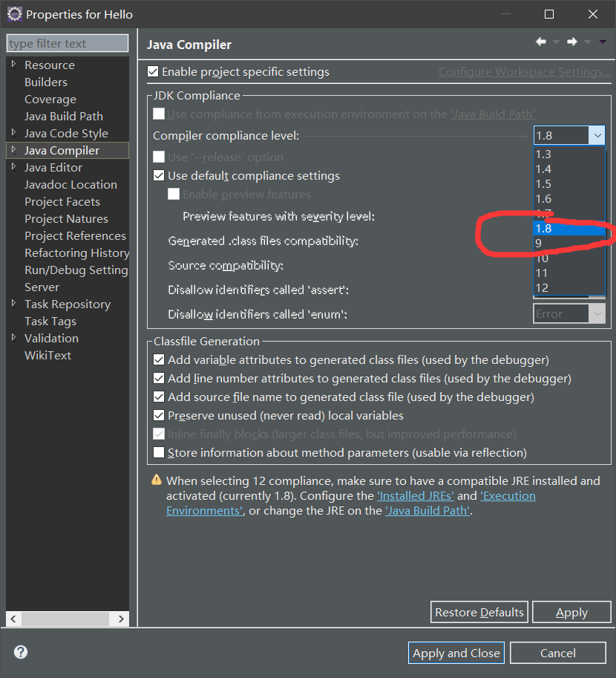
Task: Select Refactoring History tree item
Action: click(x=76, y=252)
